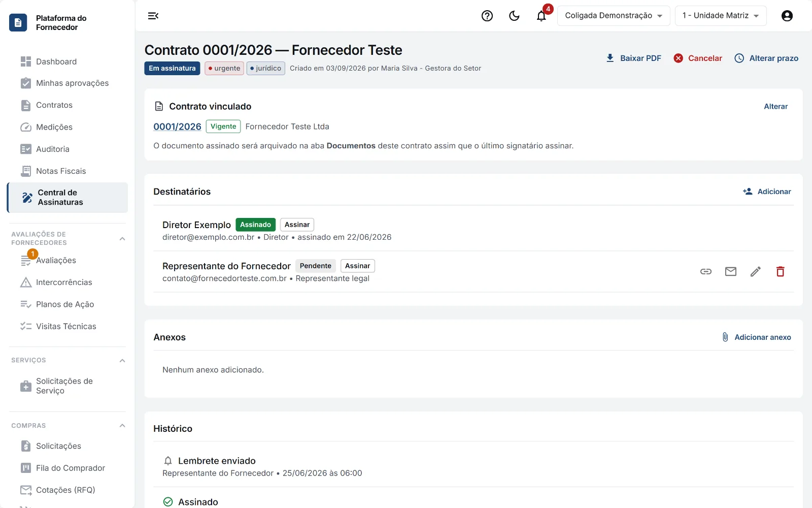The height and width of the screenshot is (508, 812).
Task: Click Alterar link in Contrato vinculado
Action: (776, 107)
